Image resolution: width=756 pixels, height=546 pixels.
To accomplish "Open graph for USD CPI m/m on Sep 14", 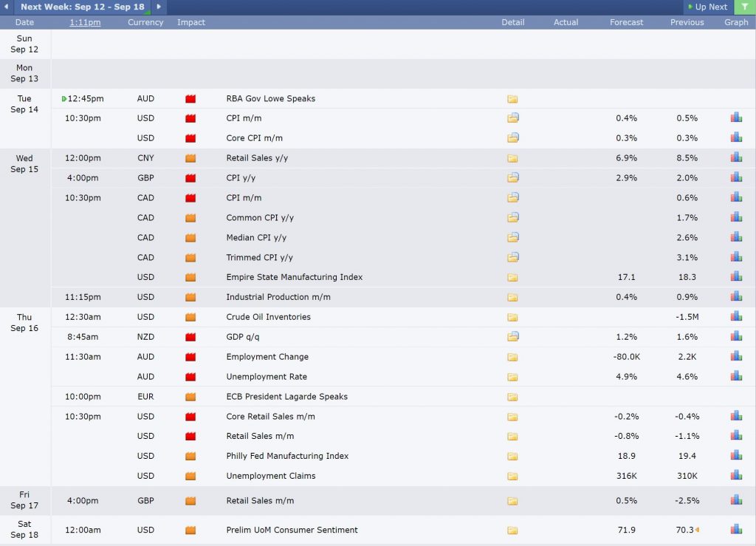I will pos(736,117).
